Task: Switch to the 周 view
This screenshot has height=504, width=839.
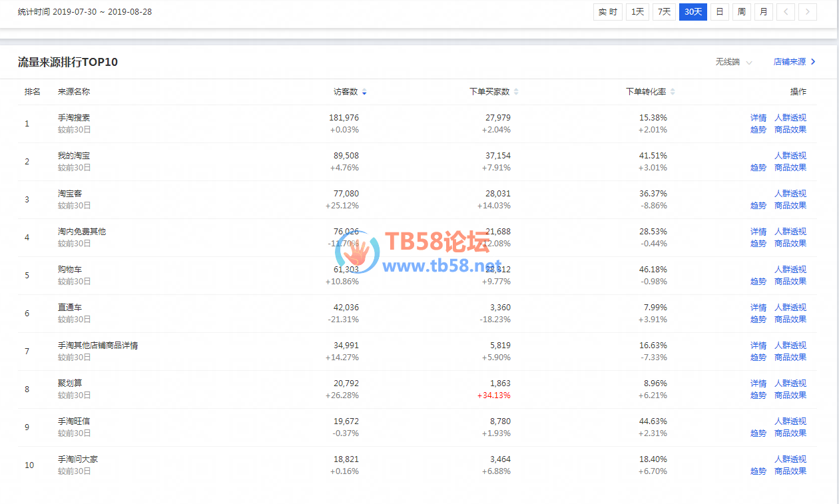Action: (x=742, y=11)
